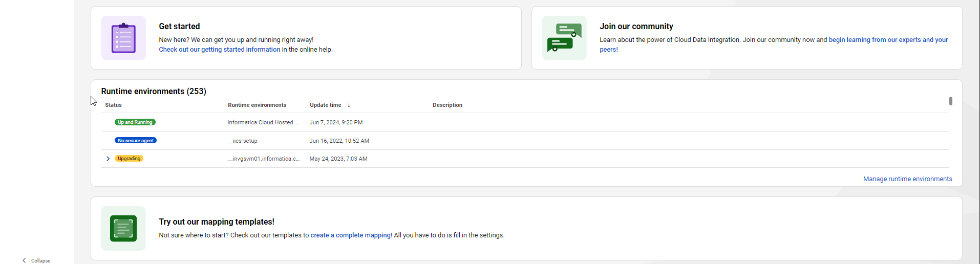Open getting started information link
The image size is (980, 264).
pos(220,50)
